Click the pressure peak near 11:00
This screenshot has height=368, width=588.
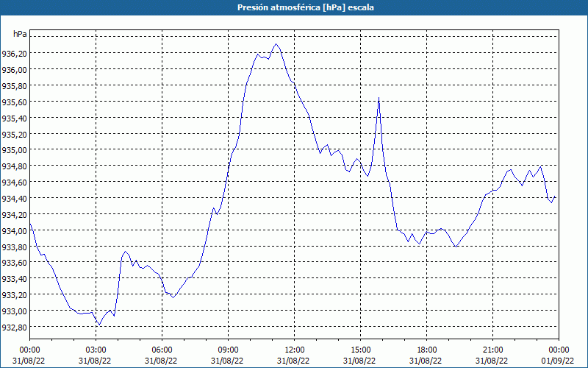(276, 44)
